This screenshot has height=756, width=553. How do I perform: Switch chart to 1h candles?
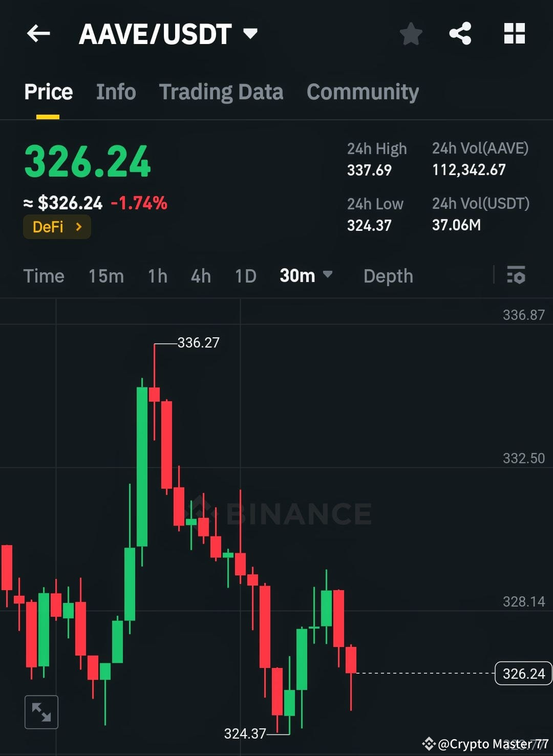click(157, 276)
